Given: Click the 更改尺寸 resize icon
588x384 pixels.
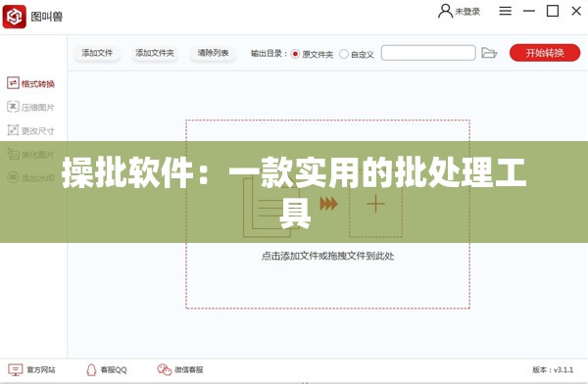Looking at the screenshot, I should point(13,130).
